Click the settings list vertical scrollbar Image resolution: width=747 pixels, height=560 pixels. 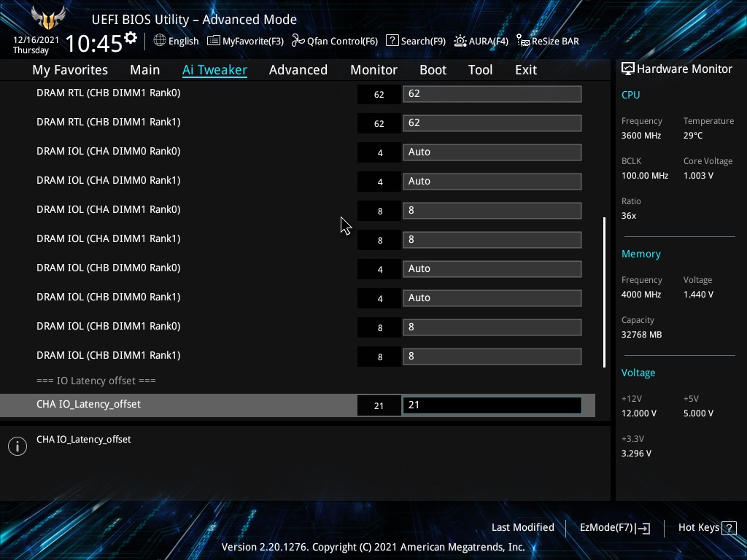(x=604, y=292)
